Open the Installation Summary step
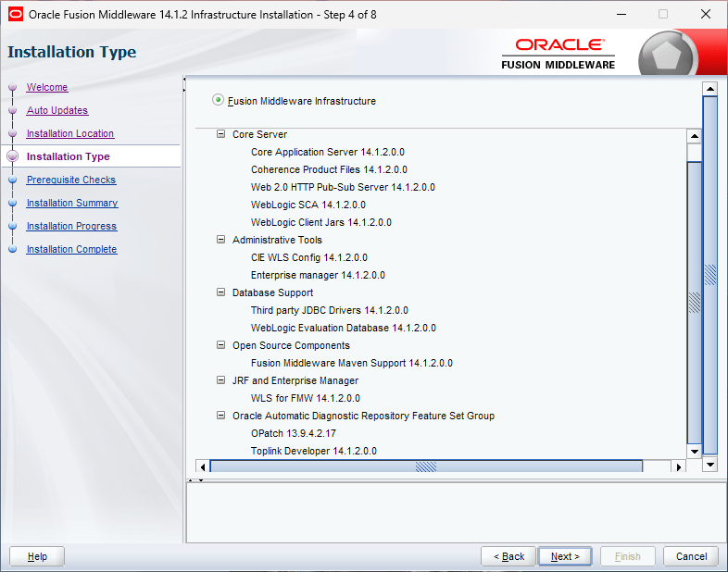This screenshot has height=572, width=728. click(72, 204)
